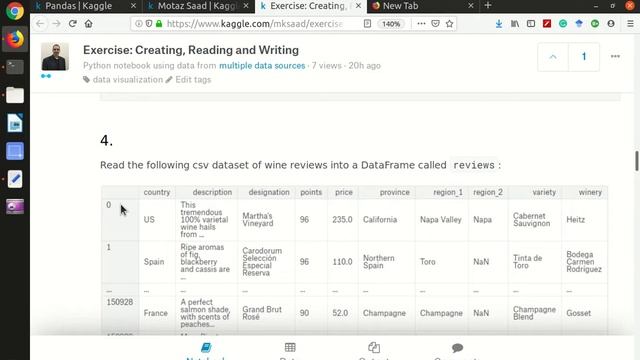640x360 pixels.
Task: Click the kaggle URL address bar
Action: 255,24
